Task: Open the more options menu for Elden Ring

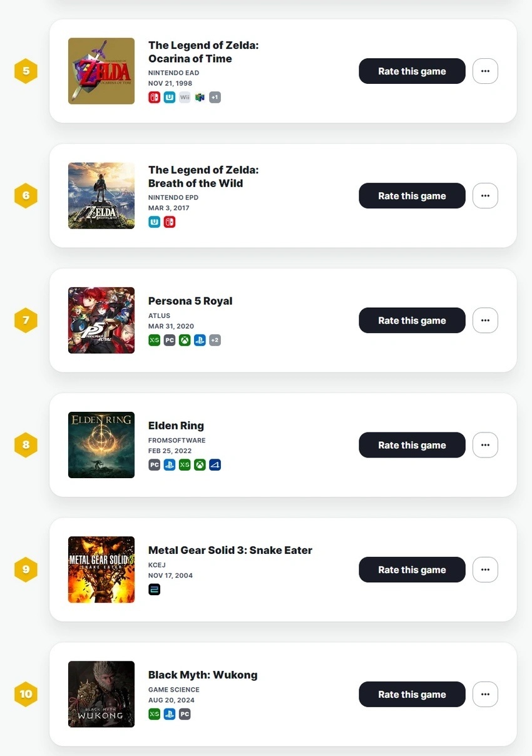Action: click(x=485, y=445)
